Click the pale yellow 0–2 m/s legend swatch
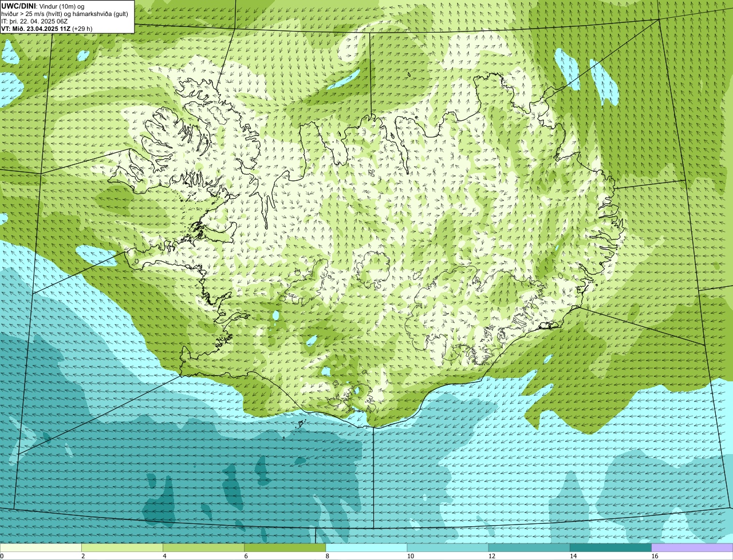Screen dimensions: 733x560 coord(41,548)
